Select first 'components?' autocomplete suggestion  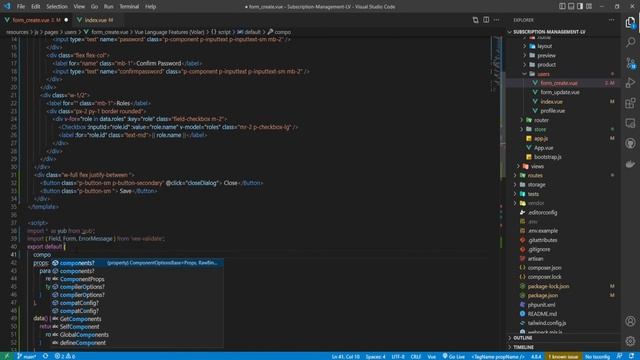[x=137, y=263]
